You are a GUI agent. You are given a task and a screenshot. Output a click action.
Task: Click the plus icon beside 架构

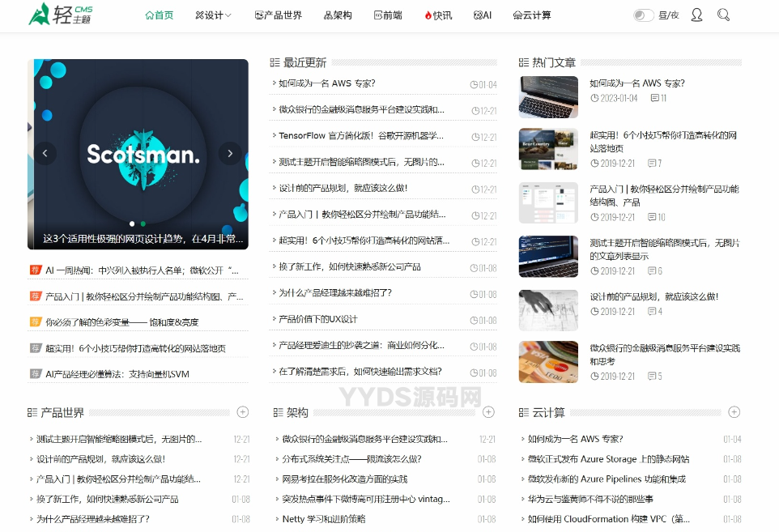point(488,412)
